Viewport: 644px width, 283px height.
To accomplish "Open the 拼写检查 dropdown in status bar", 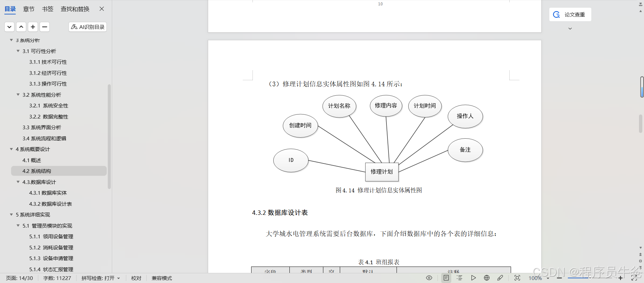I will click(x=101, y=278).
